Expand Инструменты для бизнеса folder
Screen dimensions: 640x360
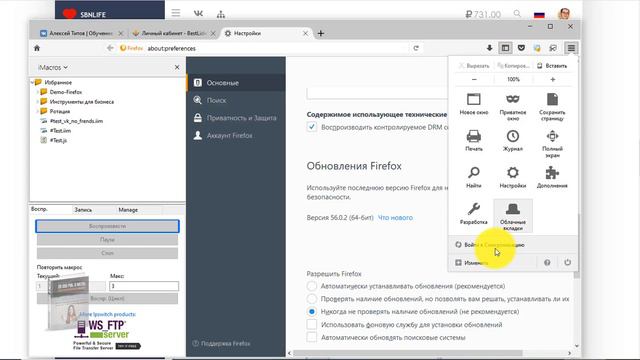coord(38,102)
